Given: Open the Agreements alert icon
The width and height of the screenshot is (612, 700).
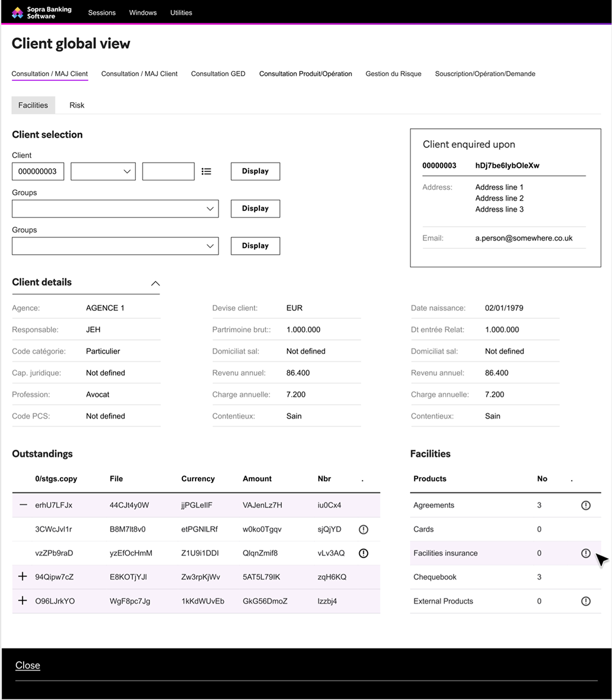Looking at the screenshot, I should [585, 505].
